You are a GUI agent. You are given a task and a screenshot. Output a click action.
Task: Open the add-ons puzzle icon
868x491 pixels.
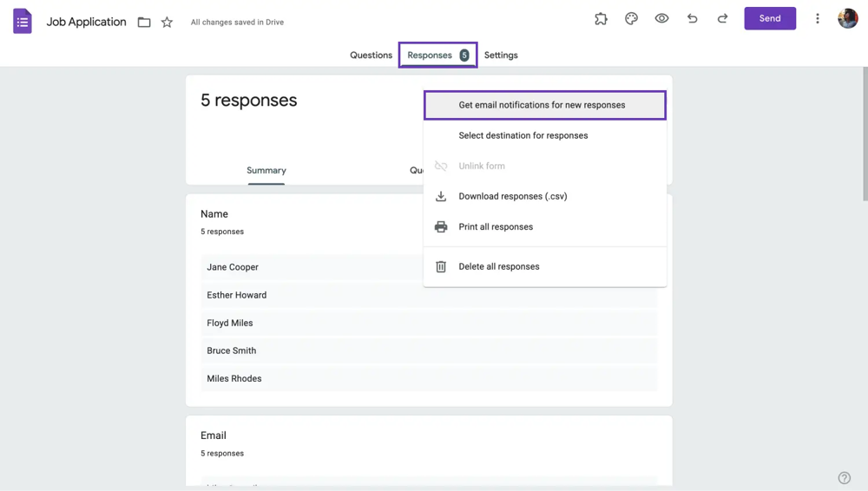click(x=601, y=18)
